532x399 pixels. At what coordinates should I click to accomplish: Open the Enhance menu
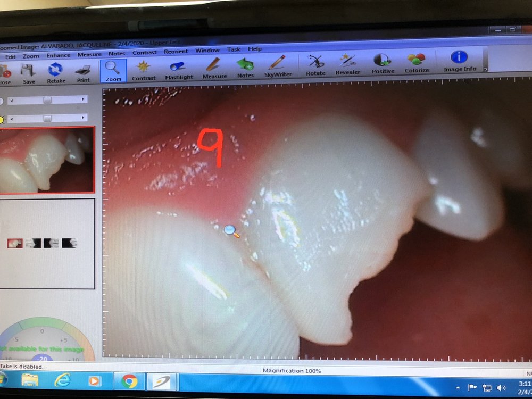[59, 55]
